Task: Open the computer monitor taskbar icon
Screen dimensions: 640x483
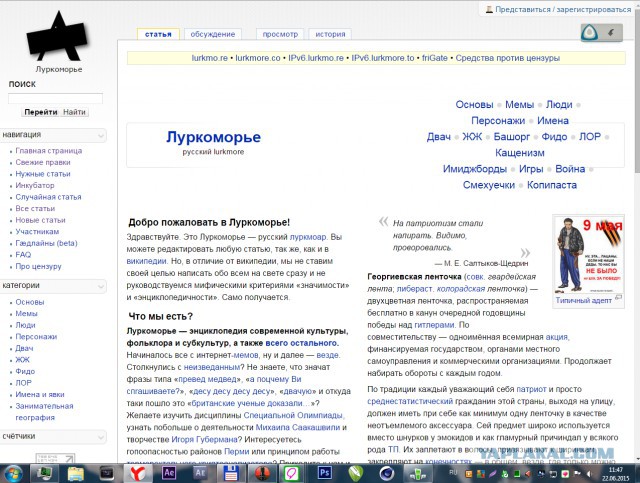Action: [x=44, y=474]
